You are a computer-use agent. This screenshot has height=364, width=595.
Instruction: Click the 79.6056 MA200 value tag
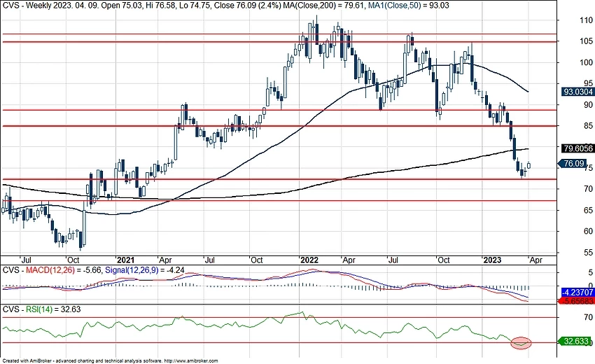tap(578, 148)
